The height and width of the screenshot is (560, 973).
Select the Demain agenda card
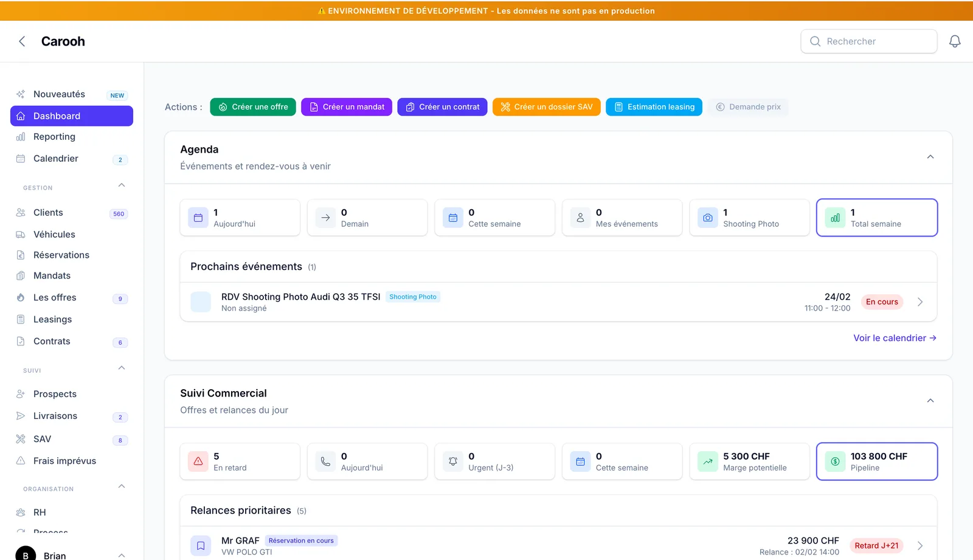pyautogui.click(x=367, y=218)
